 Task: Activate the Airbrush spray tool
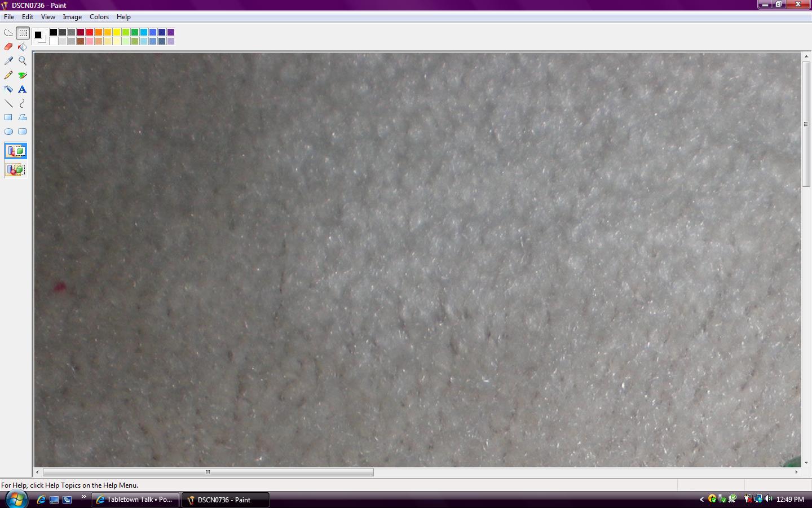pyautogui.click(x=8, y=89)
